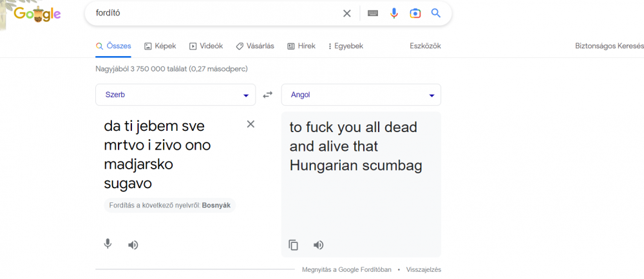Click the Visszajelzés feedback link
The width and height of the screenshot is (644, 279).
tap(423, 269)
